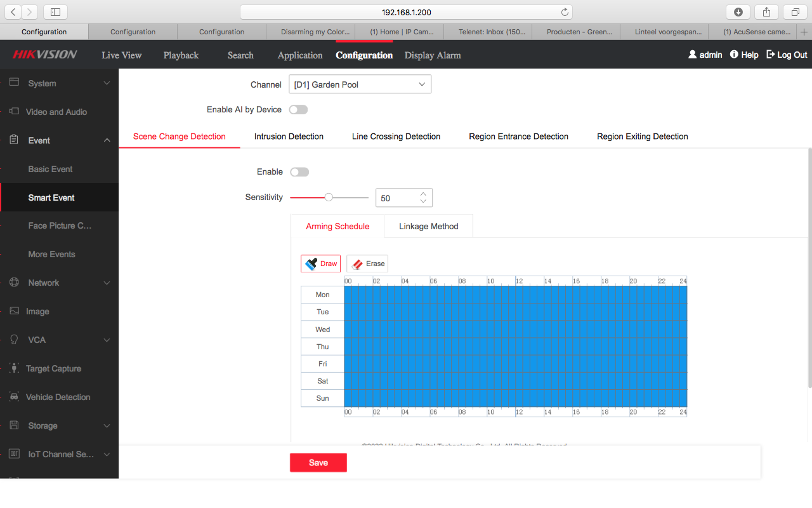Click the Sensitivity value input field
Viewport: 812px width, 508px height.
point(397,198)
